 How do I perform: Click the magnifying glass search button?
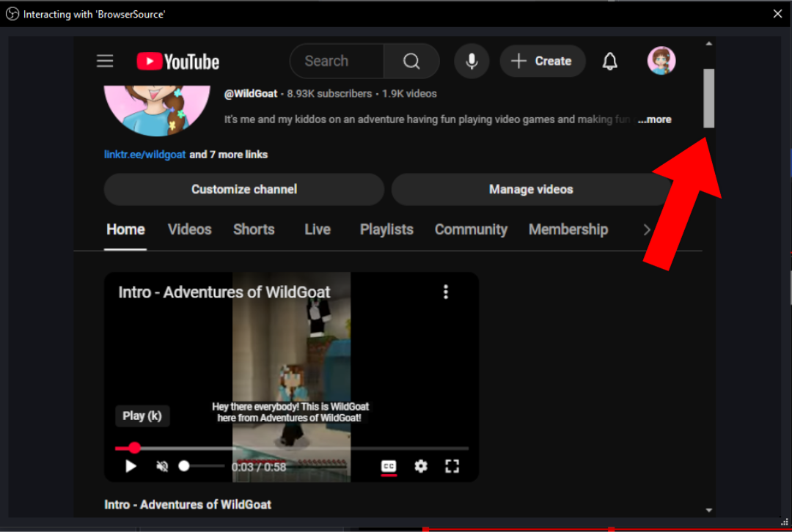pos(411,62)
